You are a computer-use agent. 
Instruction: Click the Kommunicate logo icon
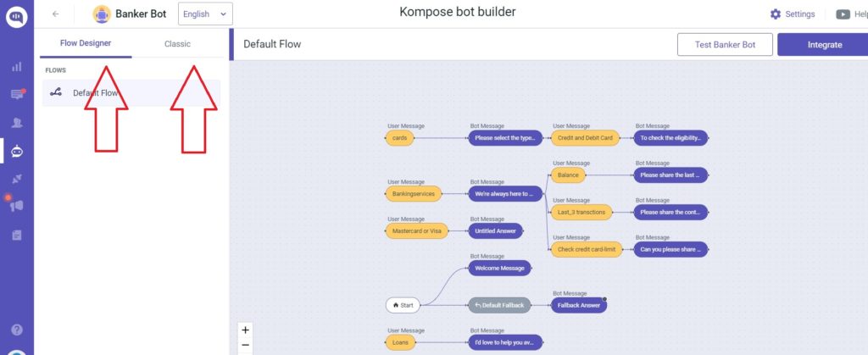pos(17,17)
